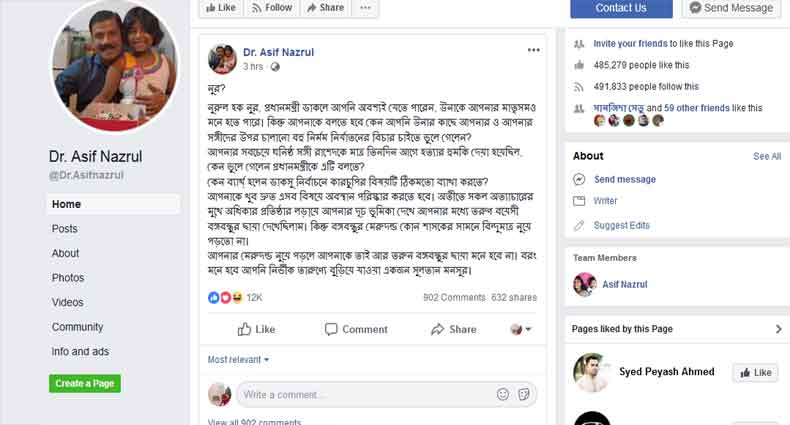The width and height of the screenshot is (790, 425).
Task: Open the Photos tab in sidebar
Action: (68, 278)
